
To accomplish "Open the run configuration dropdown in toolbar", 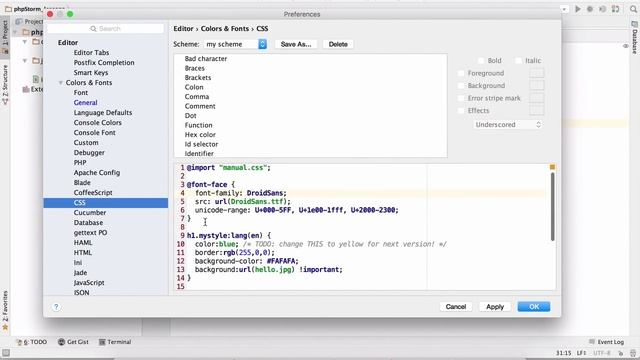I will click(x=564, y=9).
